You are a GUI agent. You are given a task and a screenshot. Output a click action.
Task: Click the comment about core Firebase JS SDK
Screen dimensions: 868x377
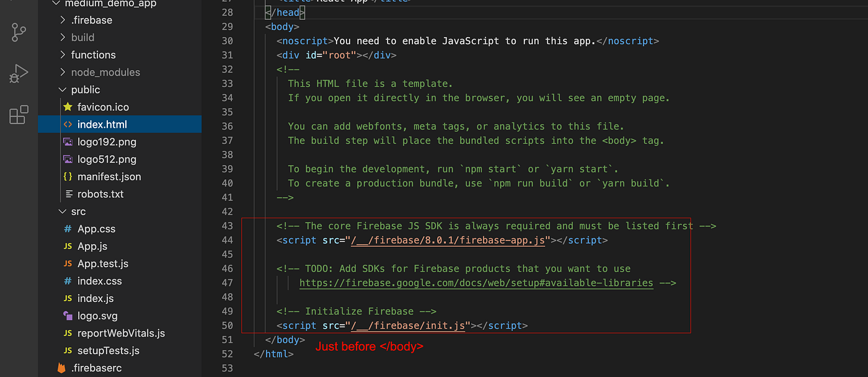pyautogui.click(x=496, y=226)
